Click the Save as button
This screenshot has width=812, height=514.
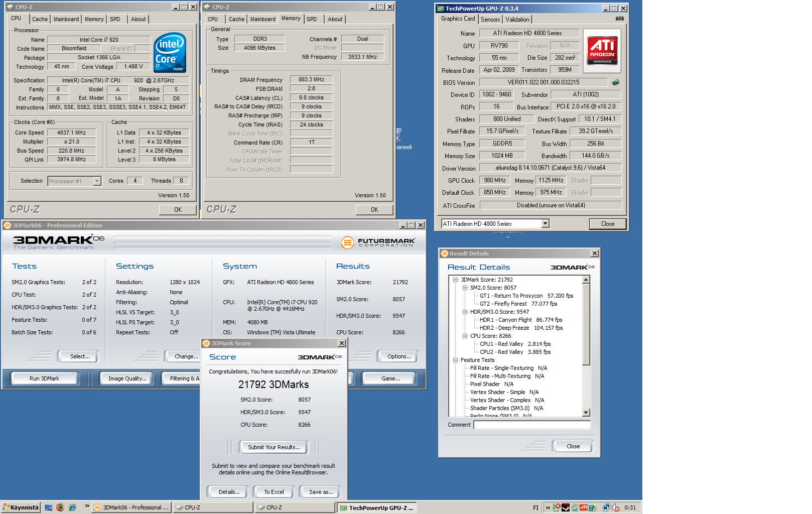[321, 492]
